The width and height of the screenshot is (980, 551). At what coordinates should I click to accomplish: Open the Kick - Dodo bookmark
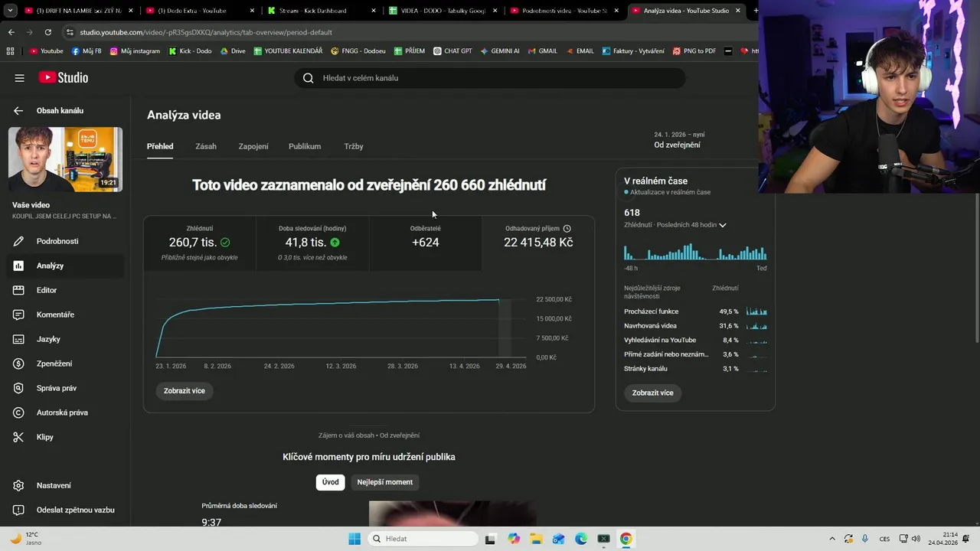click(190, 51)
